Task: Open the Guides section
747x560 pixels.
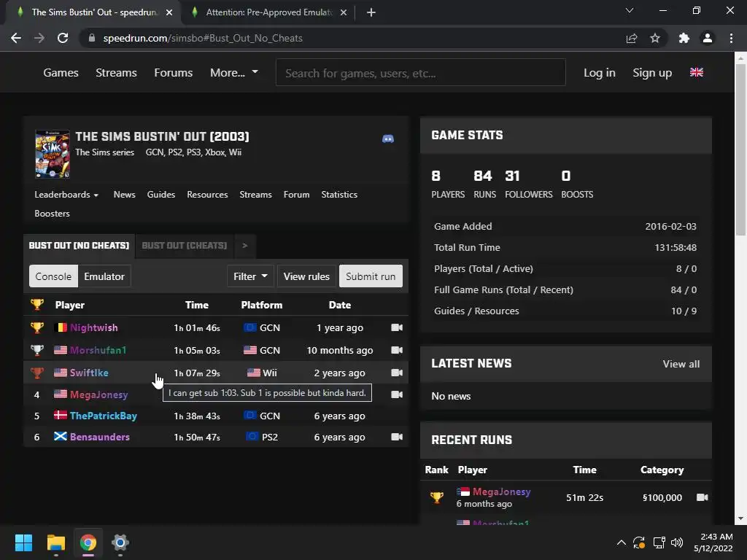Action: tap(161, 194)
